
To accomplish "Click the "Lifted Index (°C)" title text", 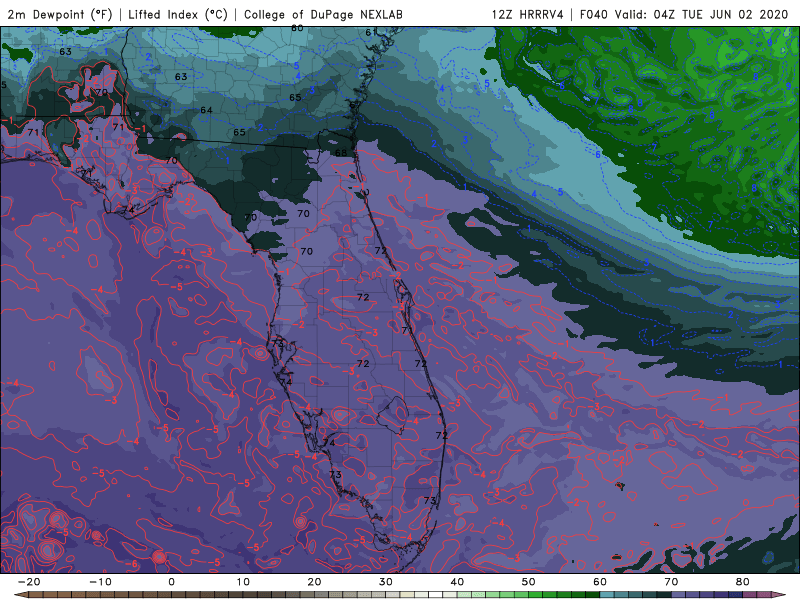I will [x=178, y=14].
